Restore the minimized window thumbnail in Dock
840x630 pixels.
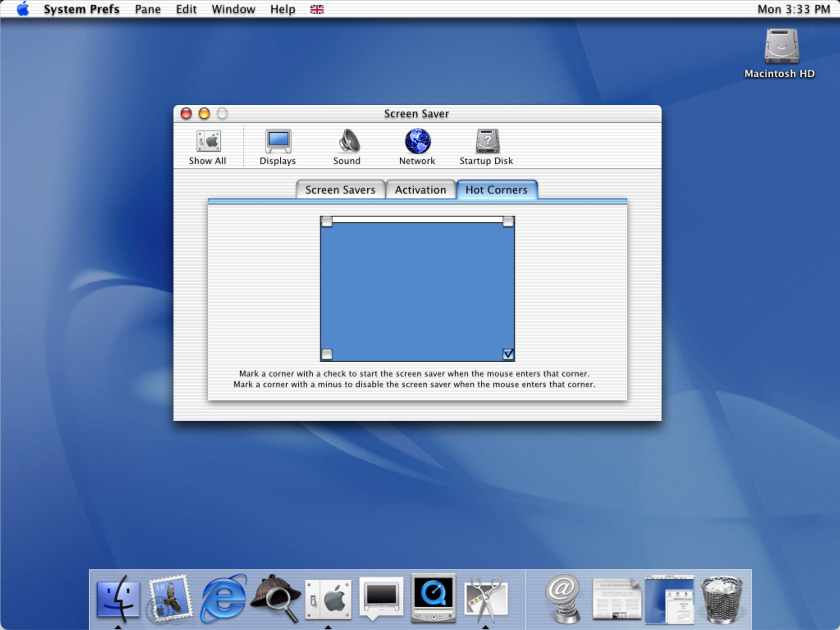coord(669,599)
